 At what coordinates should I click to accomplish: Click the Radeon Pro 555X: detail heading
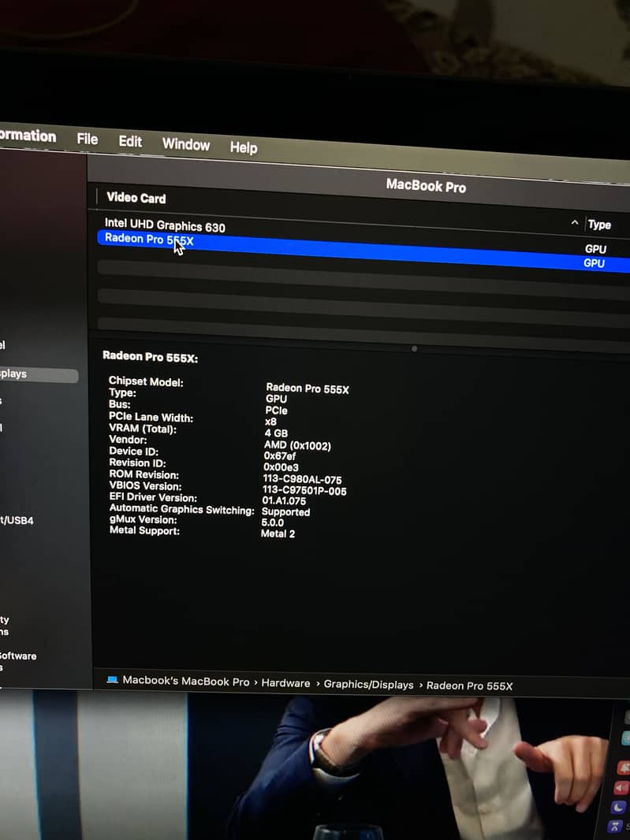pos(150,357)
